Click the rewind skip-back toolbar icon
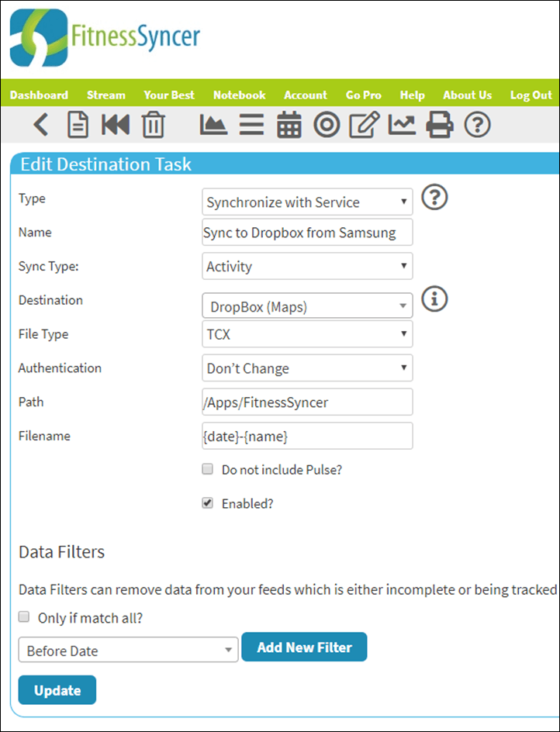 tap(116, 125)
